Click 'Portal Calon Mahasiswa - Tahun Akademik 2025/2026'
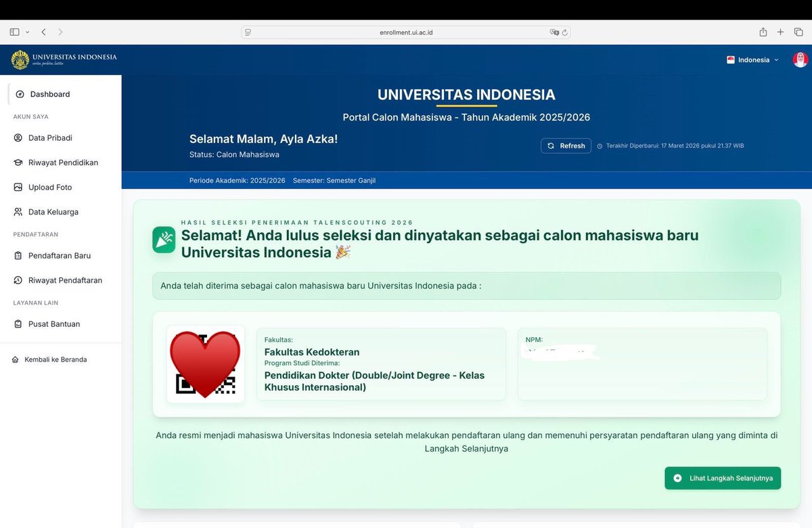This screenshot has width=812, height=528. tap(466, 117)
